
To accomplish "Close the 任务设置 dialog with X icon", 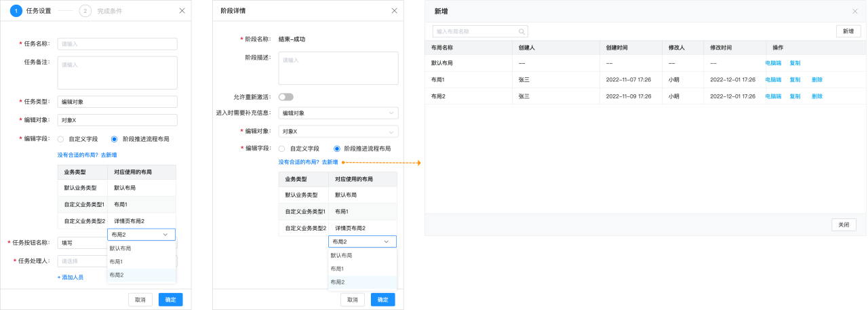I will click(x=182, y=11).
